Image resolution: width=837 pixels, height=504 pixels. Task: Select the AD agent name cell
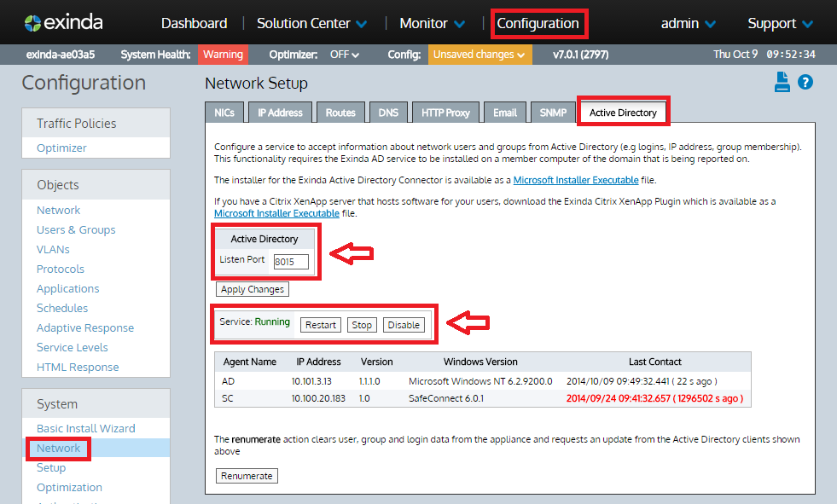pos(228,381)
